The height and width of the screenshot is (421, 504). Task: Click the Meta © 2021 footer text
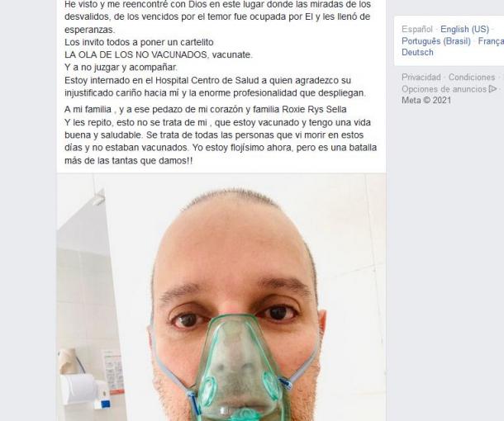[426, 100]
